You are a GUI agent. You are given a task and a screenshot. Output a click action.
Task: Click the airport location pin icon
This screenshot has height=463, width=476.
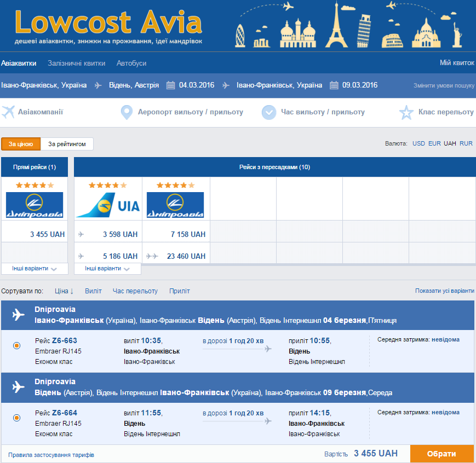pos(127,112)
